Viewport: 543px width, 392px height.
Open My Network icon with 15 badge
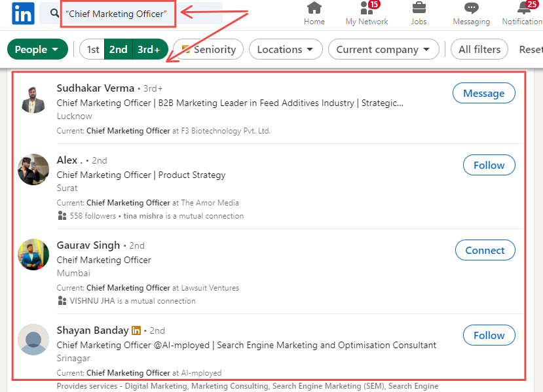(x=369, y=8)
